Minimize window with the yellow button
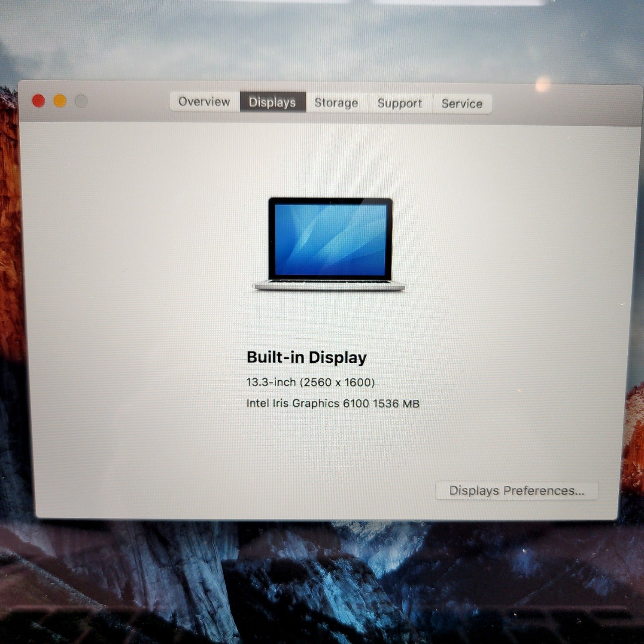The height and width of the screenshot is (644, 644). click(60, 101)
